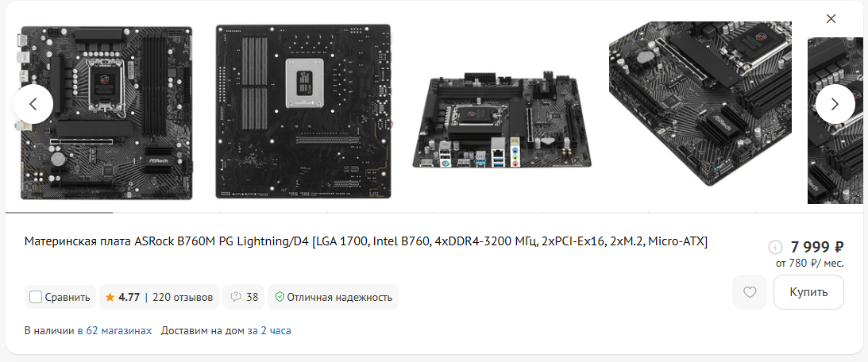Image resolution: width=868 pixels, height=362 pixels.
Task: Select the motherboard back-side image
Action: [x=303, y=111]
